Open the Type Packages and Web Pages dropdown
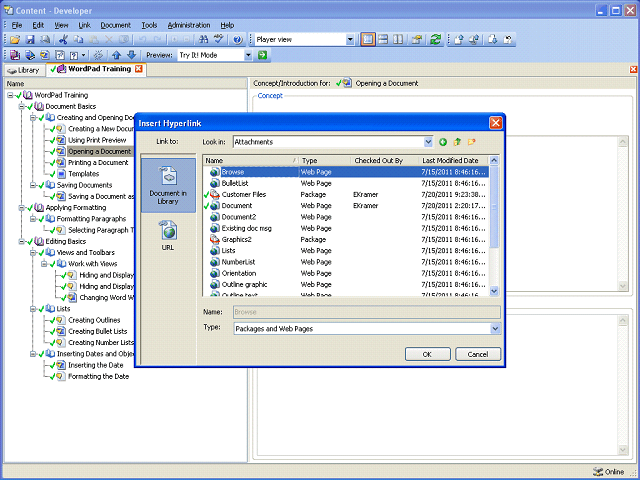640x480 pixels. coord(495,329)
